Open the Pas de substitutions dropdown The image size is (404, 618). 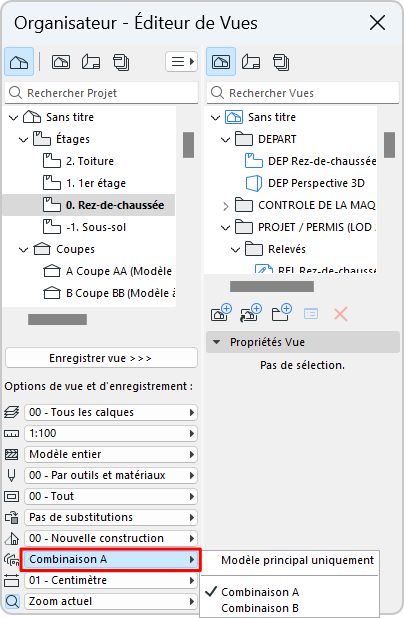[111, 517]
